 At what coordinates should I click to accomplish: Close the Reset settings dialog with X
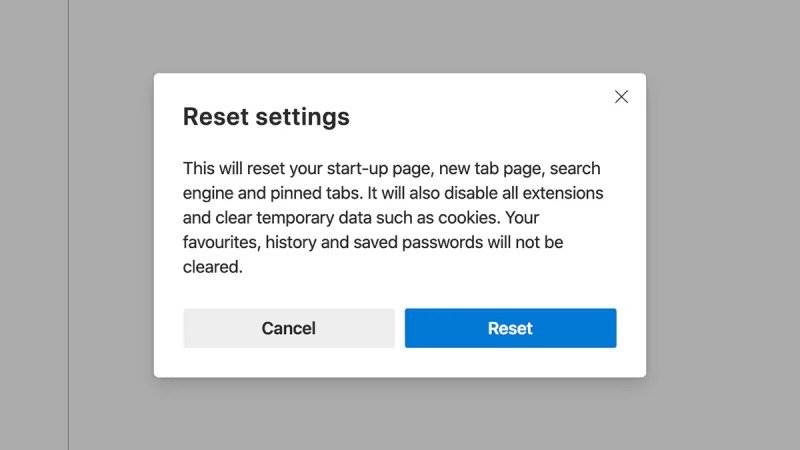(x=621, y=96)
